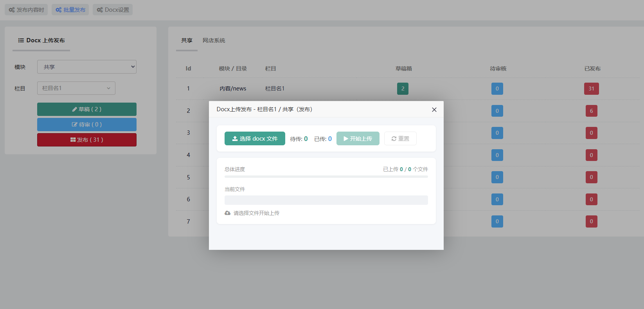Screen dimensions: 644x309
Task: Open 发布内容时 settings in top toolbar
Action: coord(26,10)
